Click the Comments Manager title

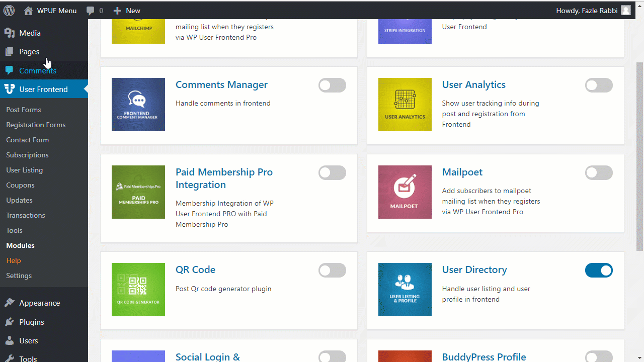[x=221, y=85]
